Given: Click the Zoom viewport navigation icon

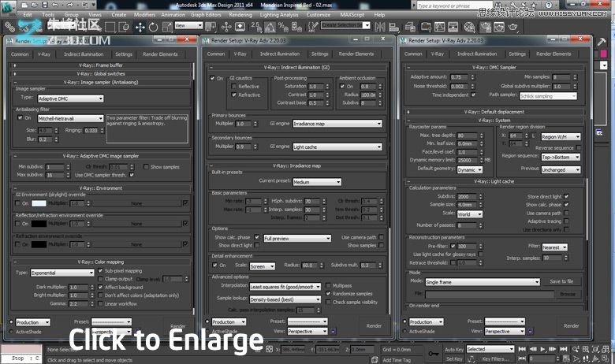Looking at the screenshot, I should point(576,349).
